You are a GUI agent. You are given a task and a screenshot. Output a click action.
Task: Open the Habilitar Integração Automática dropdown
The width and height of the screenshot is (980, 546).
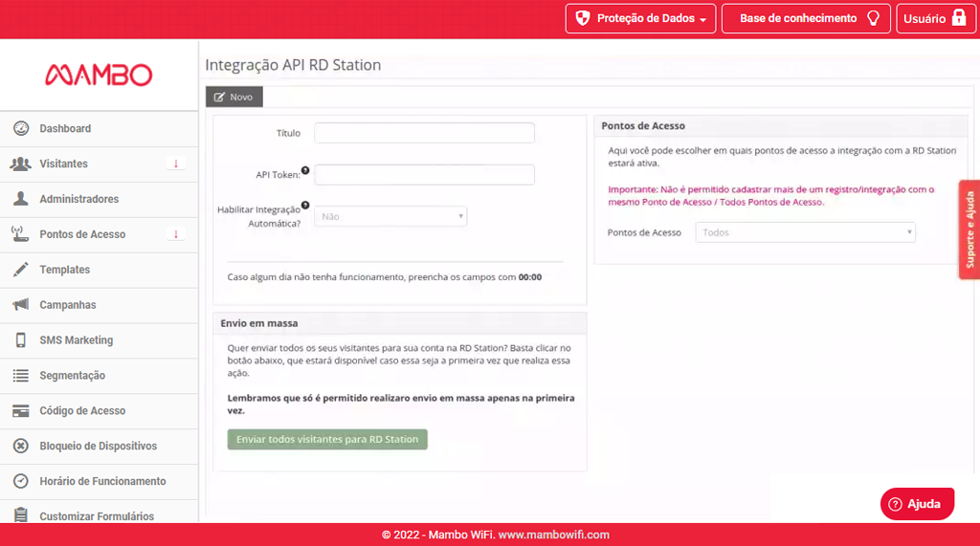[x=390, y=216]
